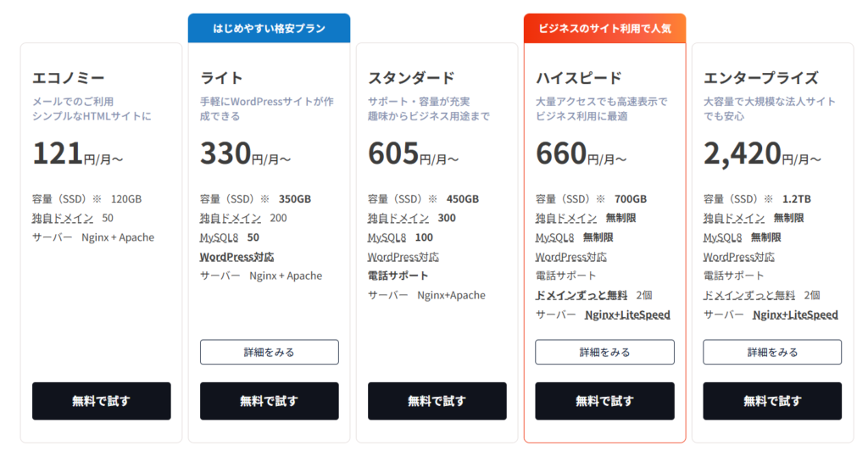Open 詳細をみる for the ライト plan
Viewport: 868px width, 451px height.
tap(269, 352)
